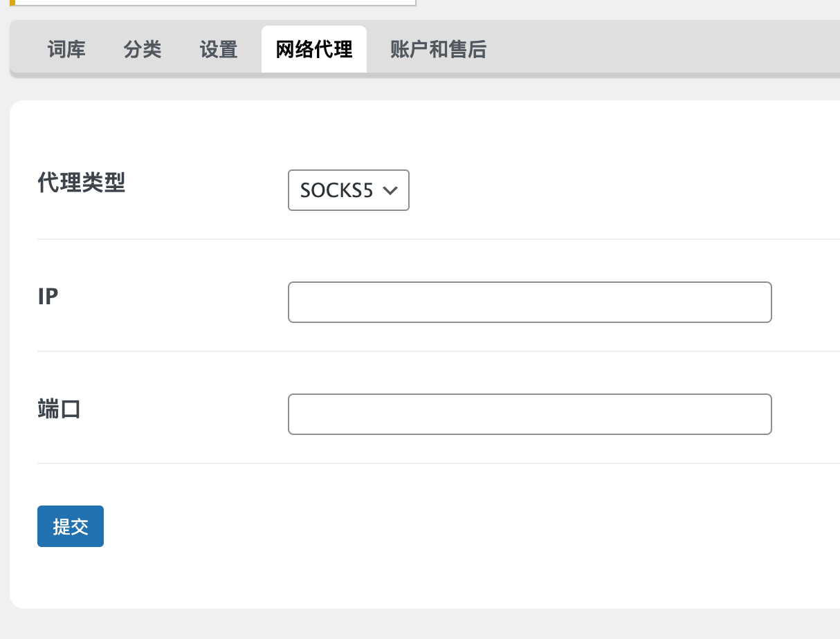Open the 词库 tab
Viewport: 840px width, 639px height.
[66, 50]
